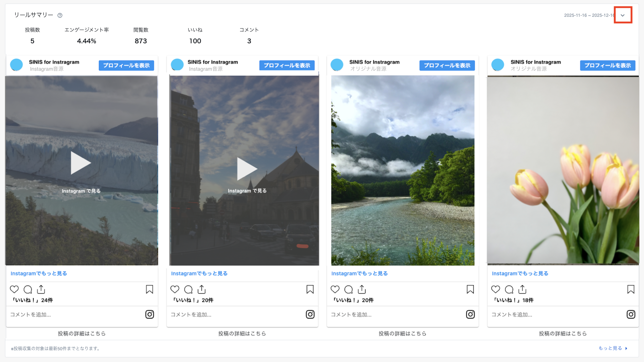Like the tulip reel with heart icon
Viewport: 644px width, 362px height.
pos(495,289)
